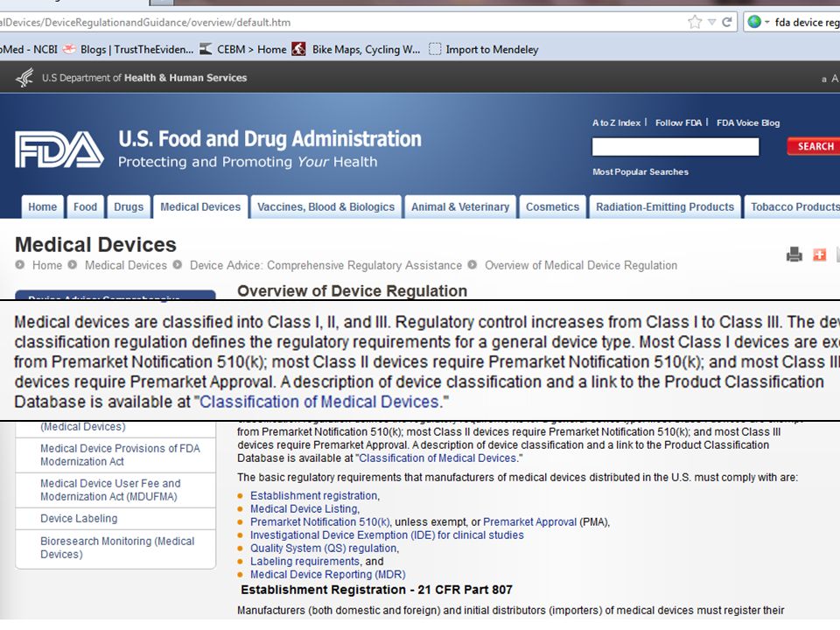Open the Establishment registration link
The height and width of the screenshot is (630, 840).
[314, 495]
